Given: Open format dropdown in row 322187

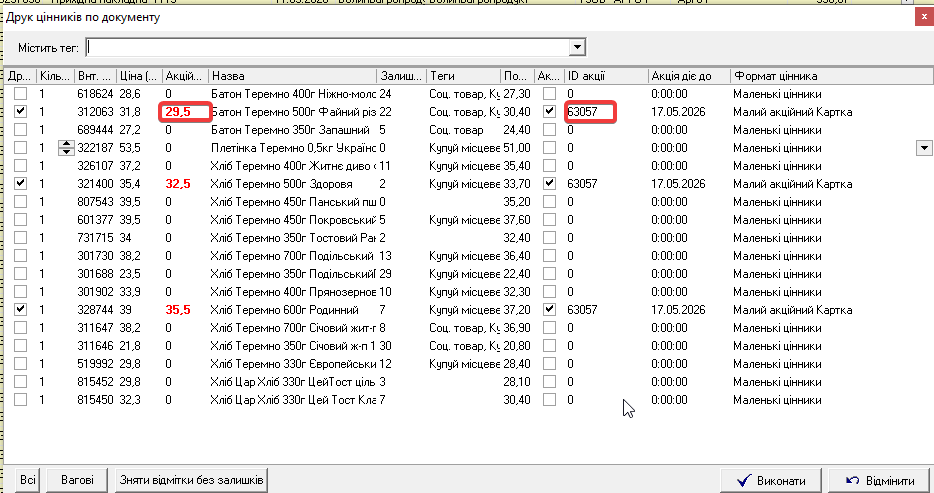Looking at the screenshot, I should (x=924, y=148).
